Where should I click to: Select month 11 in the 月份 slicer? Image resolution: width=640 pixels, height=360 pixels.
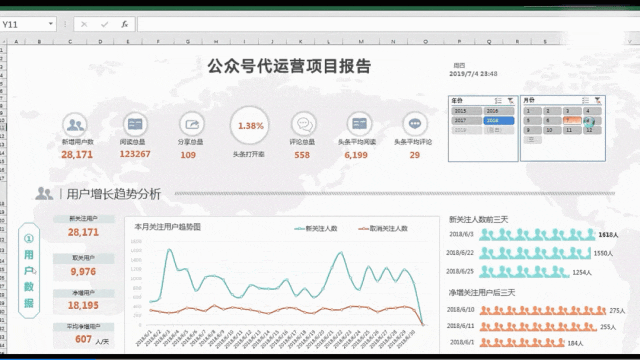572,130
